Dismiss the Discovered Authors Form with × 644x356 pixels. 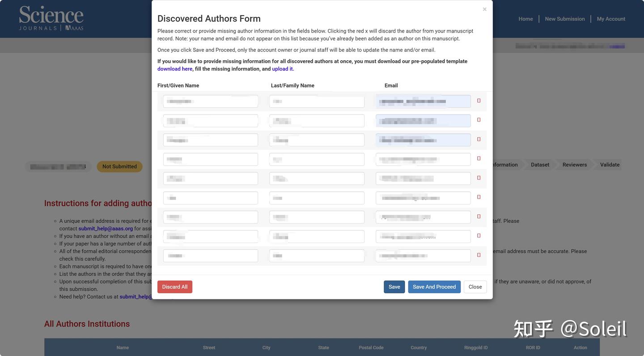coord(484,9)
